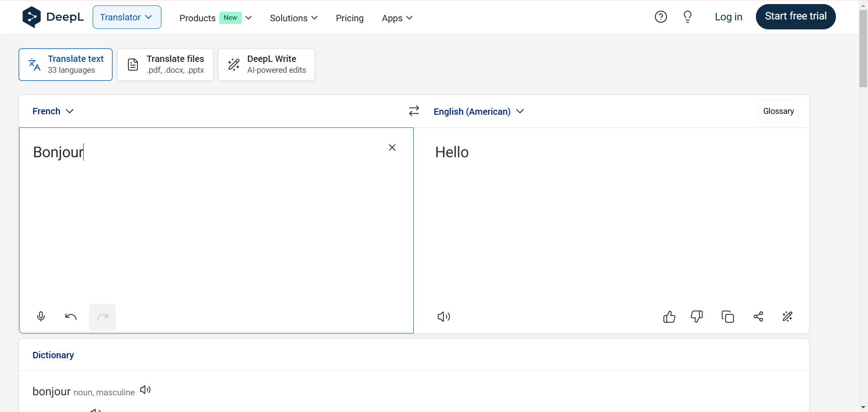Swap source and target languages
The width and height of the screenshot is (868, 412).
[414, 111]
